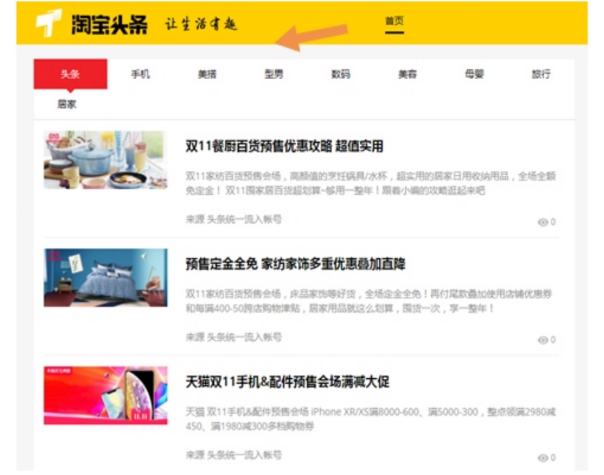Switch to the 美搭 category tab
This screenshot has width=604, height=475.
click(207, 74)
